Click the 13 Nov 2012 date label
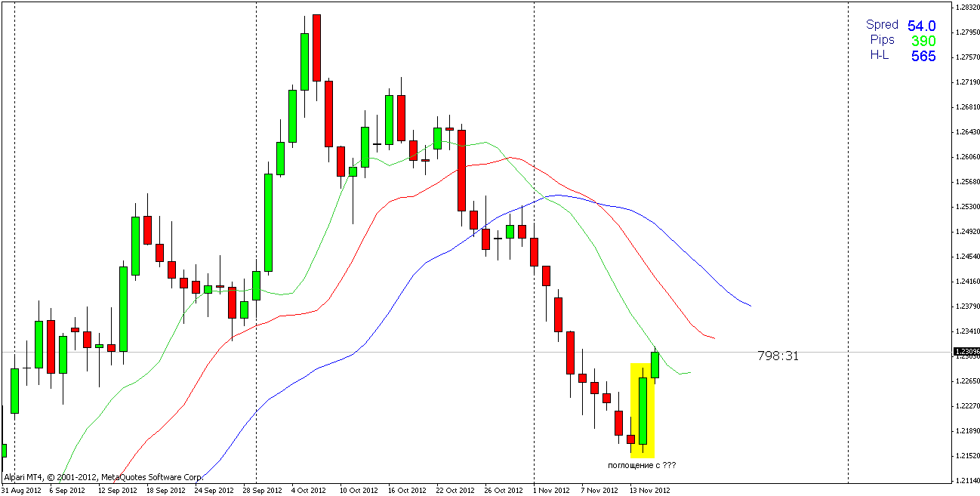This screenshot has width=980, height=496. coord(649,490)
